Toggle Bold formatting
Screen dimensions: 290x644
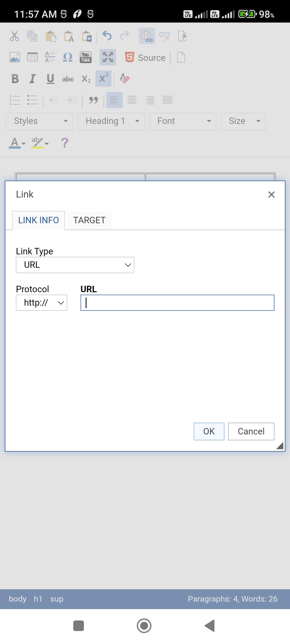[15, 79]
